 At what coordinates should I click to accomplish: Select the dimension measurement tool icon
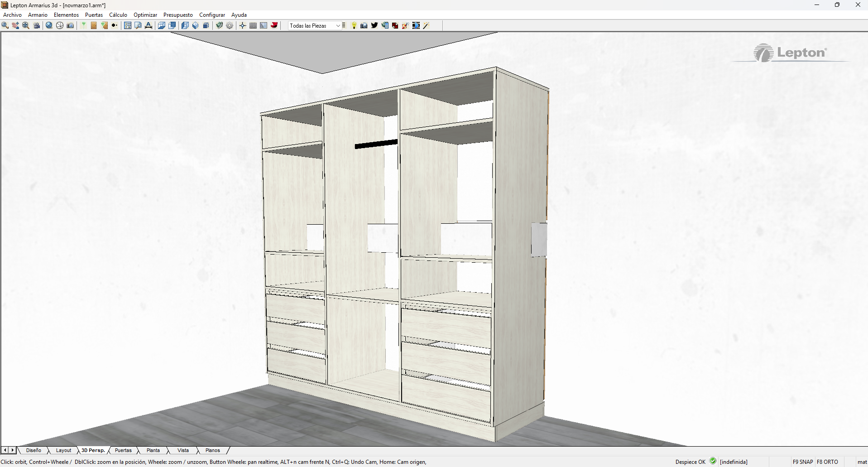(x=149, y=25)
